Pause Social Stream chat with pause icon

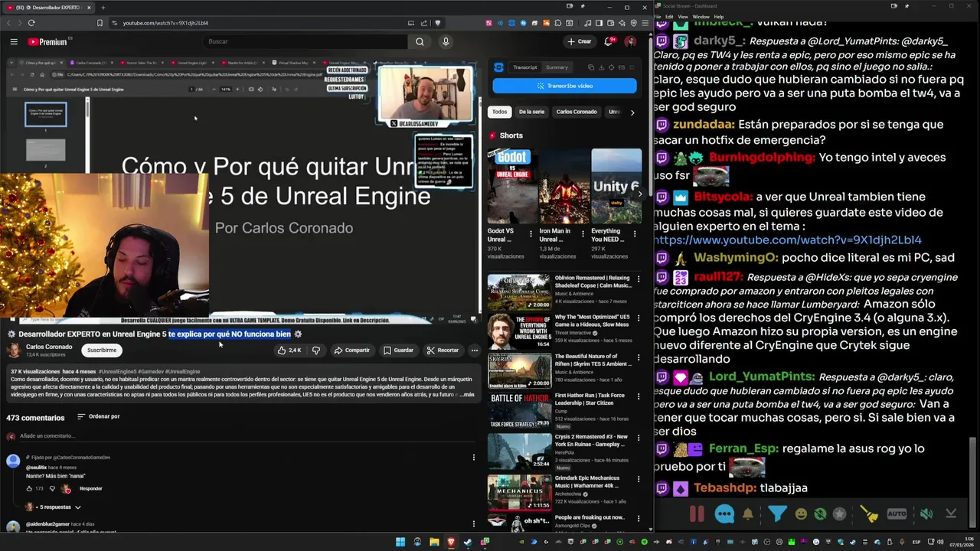coord(697,514)
